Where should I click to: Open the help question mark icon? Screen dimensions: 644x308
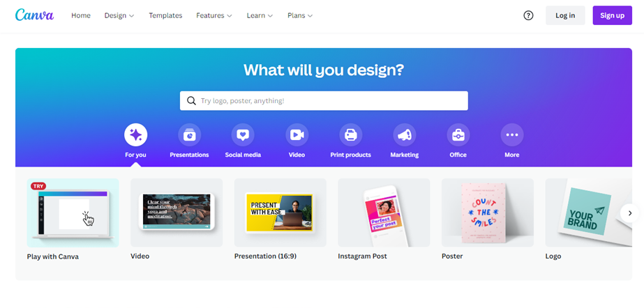tap(528, 15)
